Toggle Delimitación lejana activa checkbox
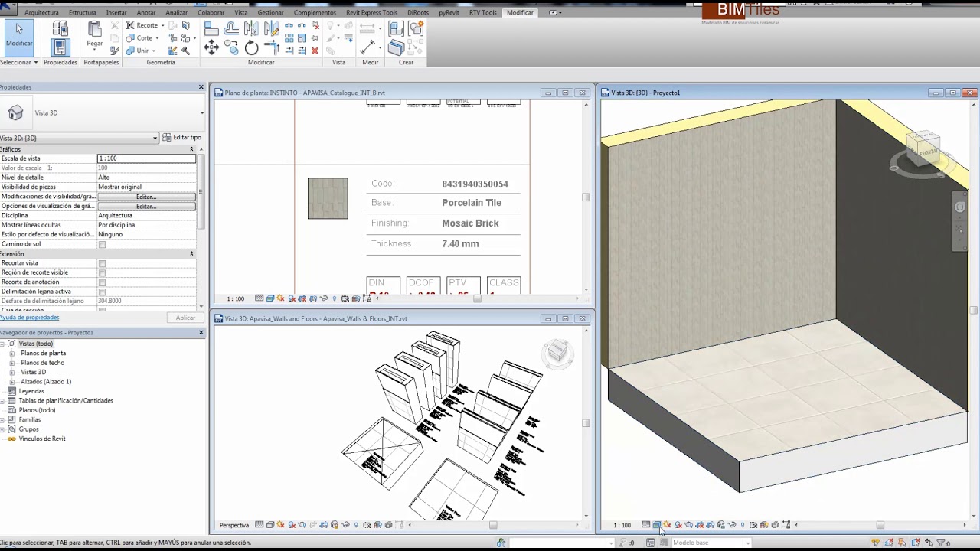This screenshot has height=551, width=980. (x=102, y=292)
